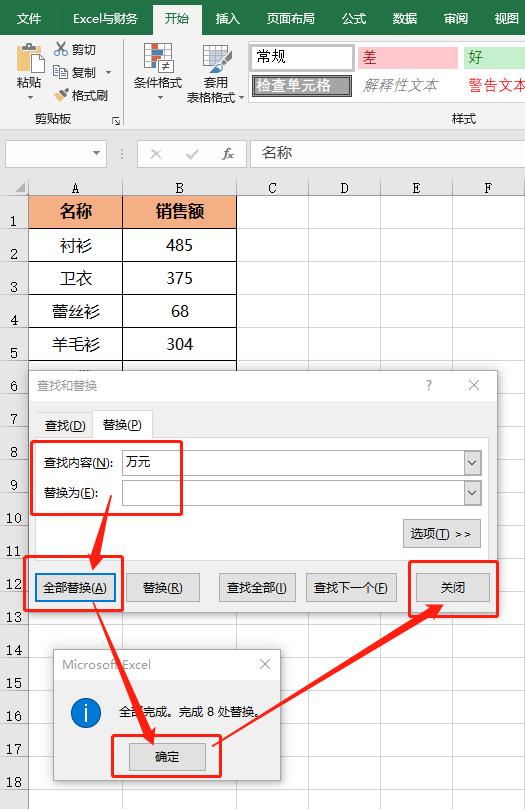Apply the Good (好) cell style
This screenshot has height=809, width=525.
[x=494, y=57]
